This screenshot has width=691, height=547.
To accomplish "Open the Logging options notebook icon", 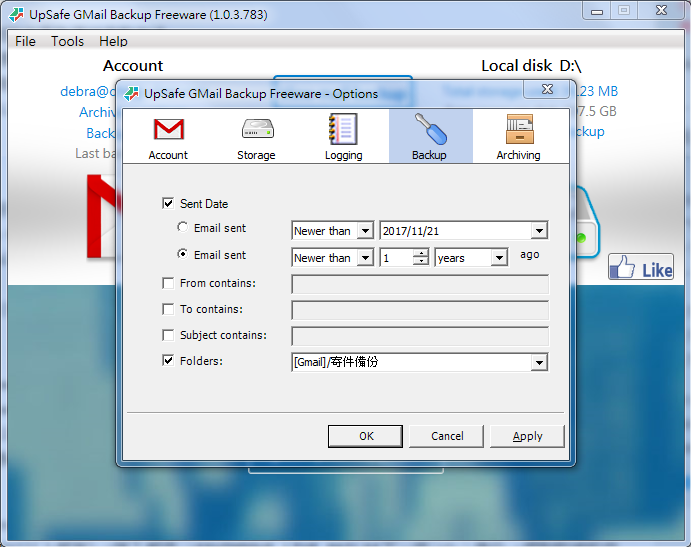I will pos(343,129).
